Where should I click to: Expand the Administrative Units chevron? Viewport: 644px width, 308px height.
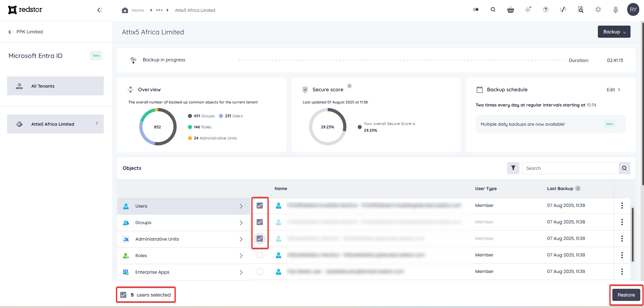(x=241, y=239)
